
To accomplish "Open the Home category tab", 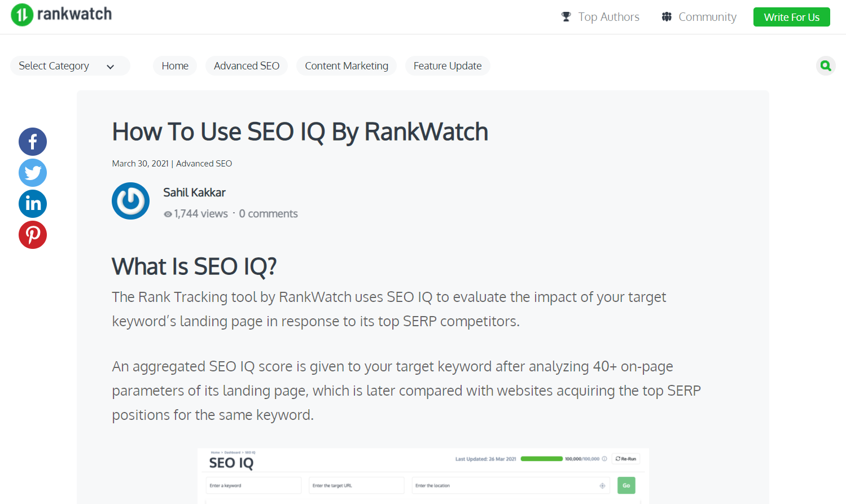I will pyautogui.click(x=175, y=66).
